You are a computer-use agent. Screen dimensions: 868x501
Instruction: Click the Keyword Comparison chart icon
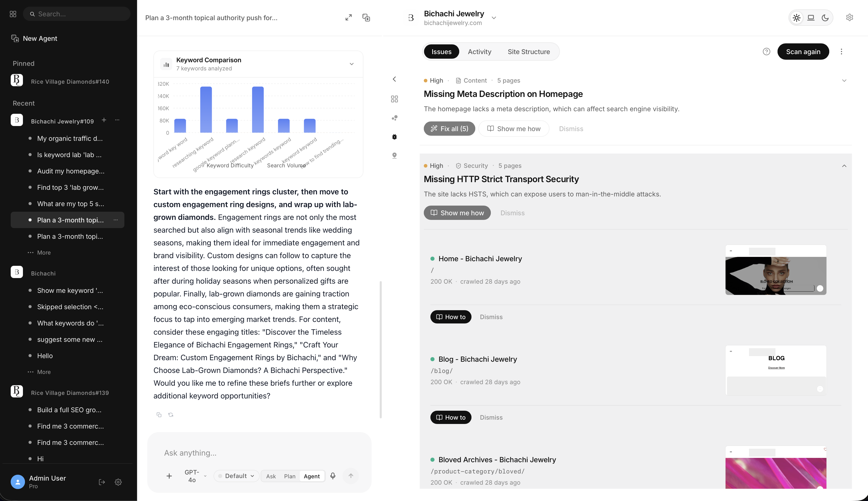coord(166,64)
